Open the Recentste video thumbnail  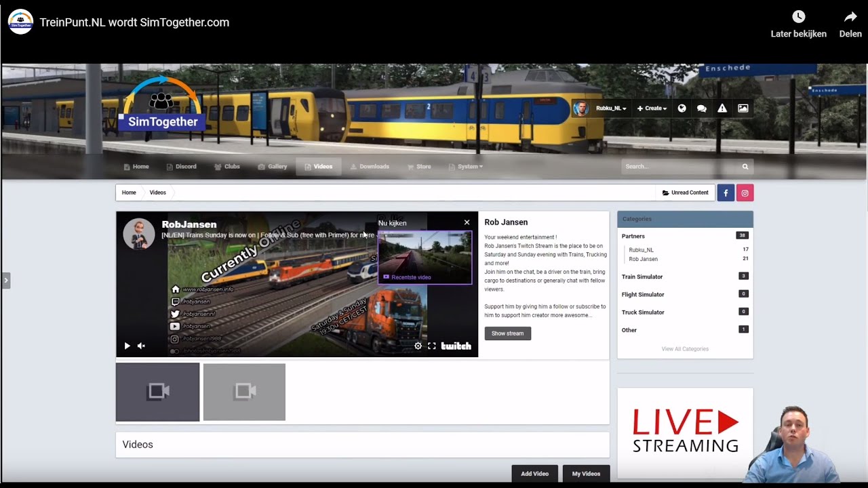click(x=425, y=257)
